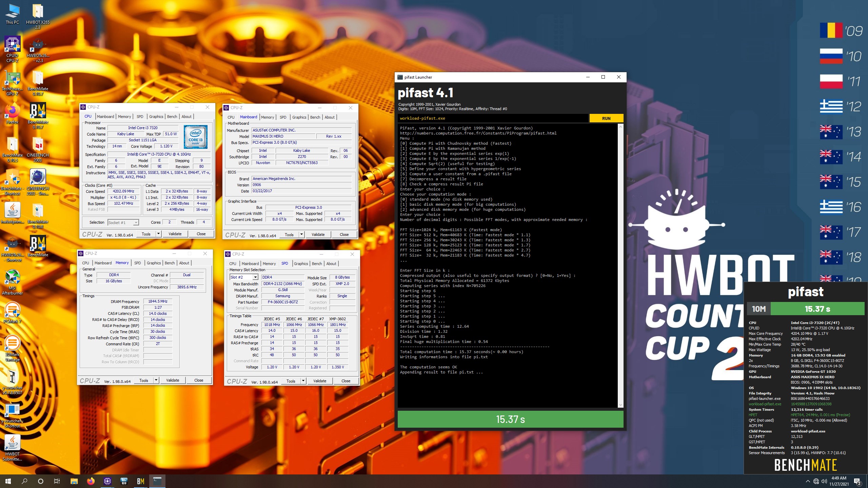The width and height of the screenshot is (868, 488).
Task: Open HWBOT Submitter desktop icon
Action: pos(13,448)
